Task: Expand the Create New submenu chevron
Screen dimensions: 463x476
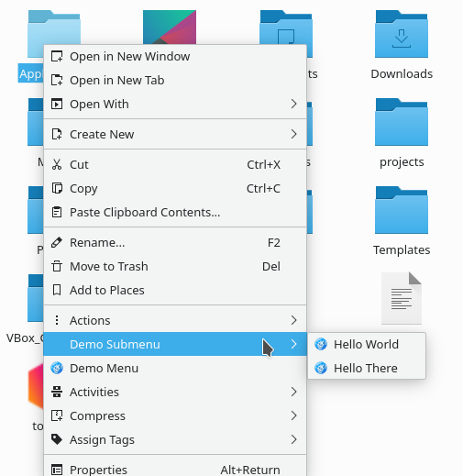Action: (293, 134)
